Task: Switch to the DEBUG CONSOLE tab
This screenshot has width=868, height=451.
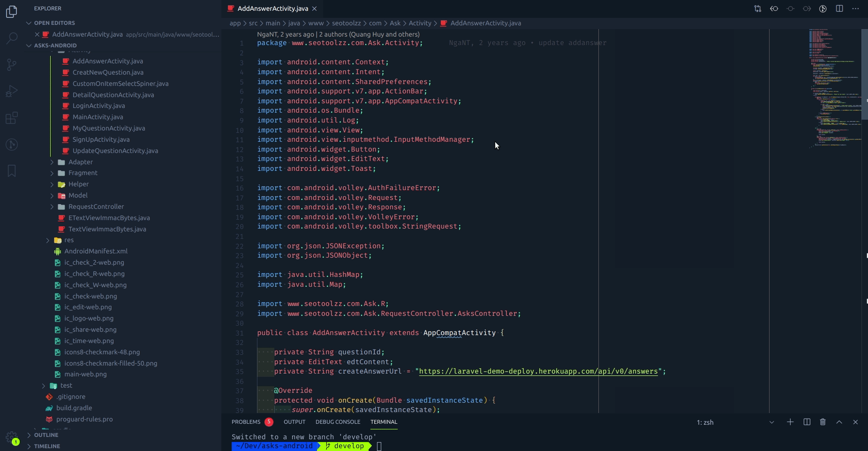Action: coord(338,422)
